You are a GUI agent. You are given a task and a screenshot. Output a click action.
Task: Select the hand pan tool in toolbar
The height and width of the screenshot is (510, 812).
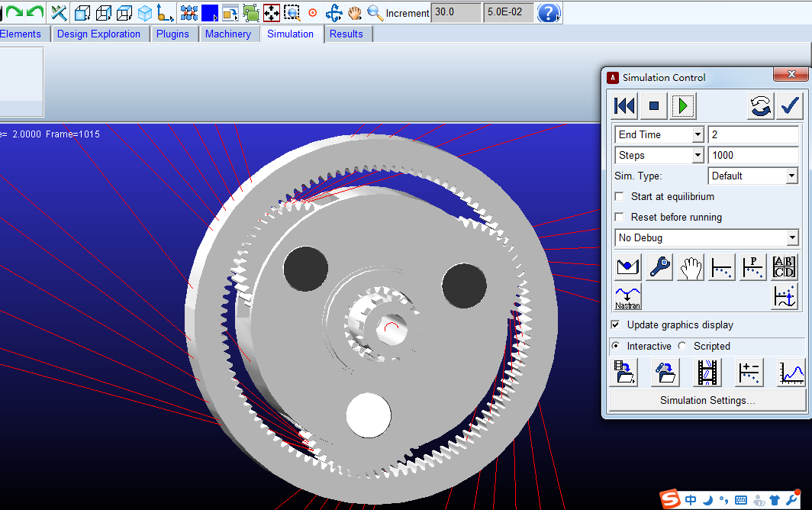click(354, 13)
